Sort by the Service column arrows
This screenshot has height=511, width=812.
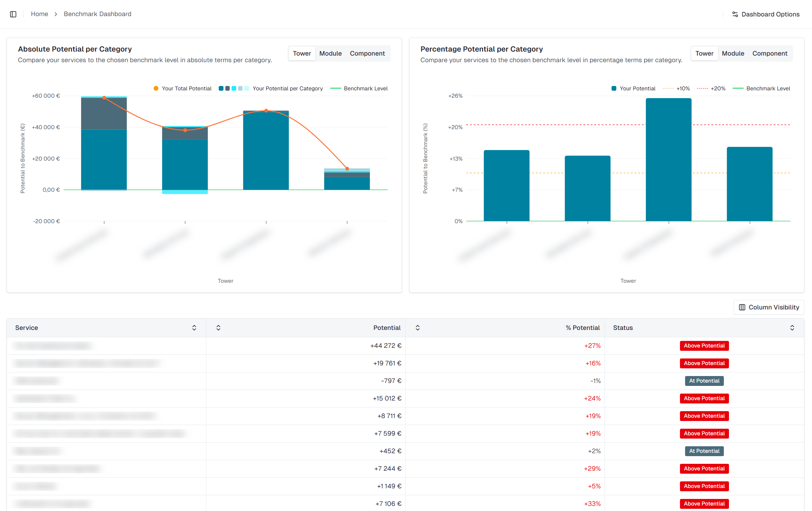tap(194, 328)
